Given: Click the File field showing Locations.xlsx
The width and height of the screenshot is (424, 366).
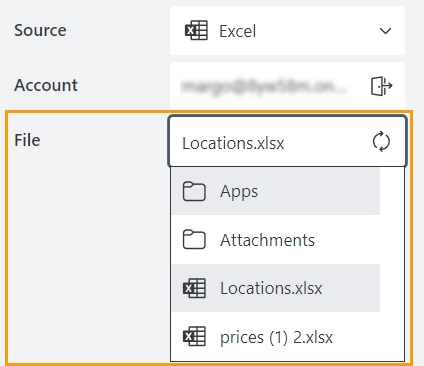Looking at the screenshot, I should 287,141.
